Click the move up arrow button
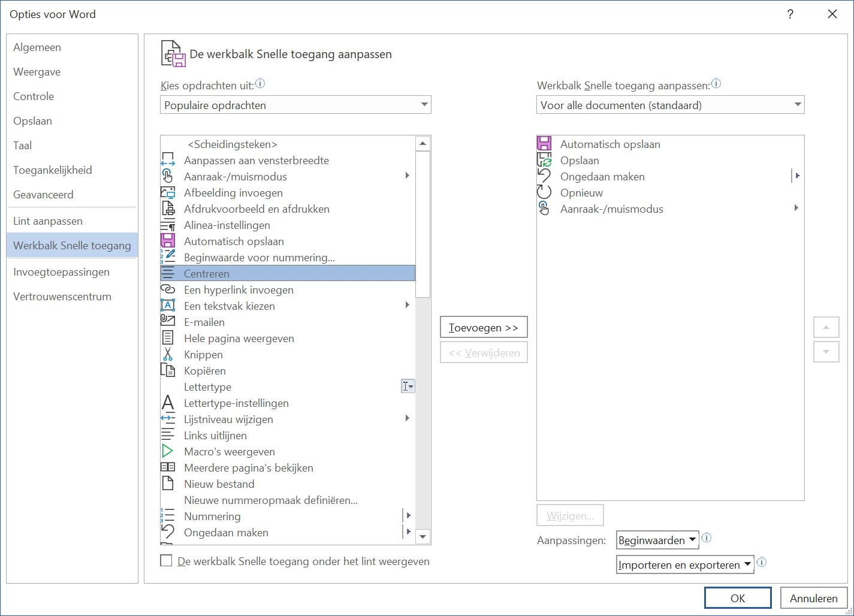 pyautogui.click(x=826, y=327)
